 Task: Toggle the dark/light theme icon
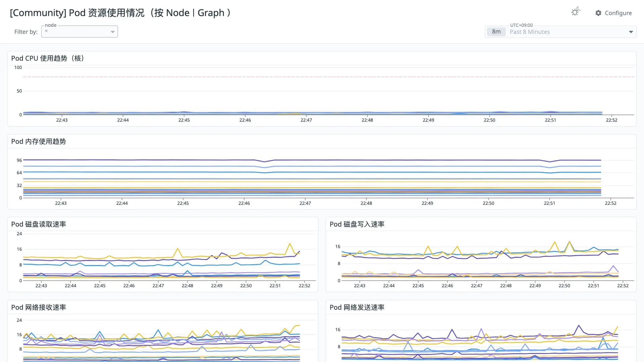coord(576,12)
